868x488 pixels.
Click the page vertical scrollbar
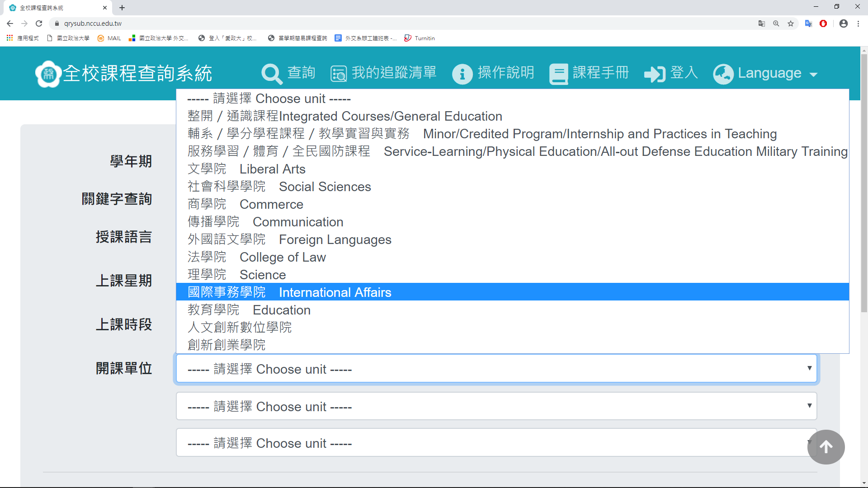click(864, 181)
